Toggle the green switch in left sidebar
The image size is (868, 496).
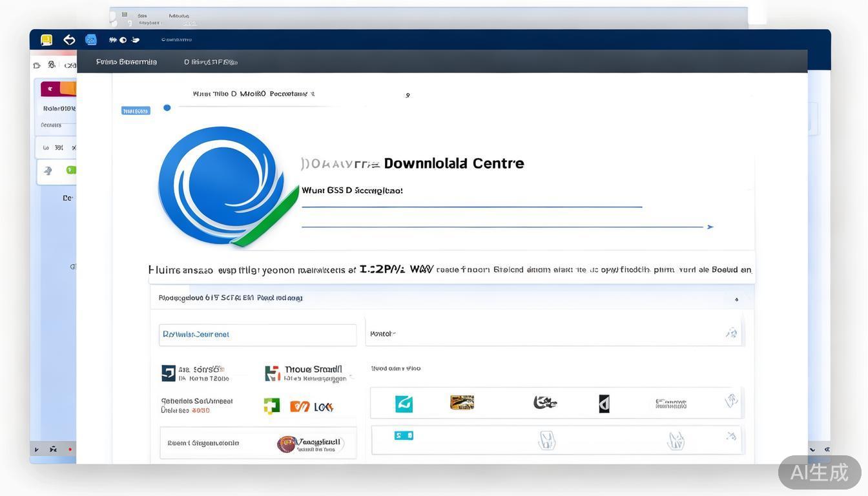pyautogui.click(x=70, y=170)
